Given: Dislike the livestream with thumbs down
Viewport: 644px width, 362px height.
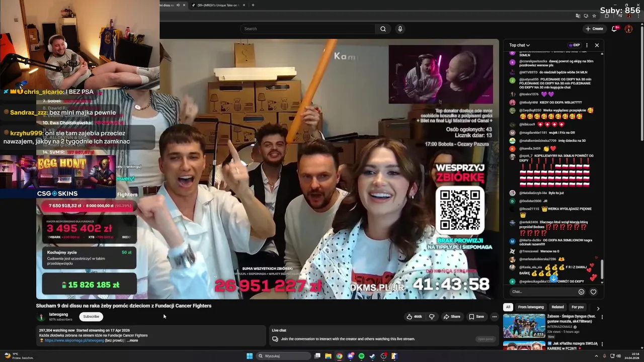Looking at the screenshot, I should click(431, 317).
